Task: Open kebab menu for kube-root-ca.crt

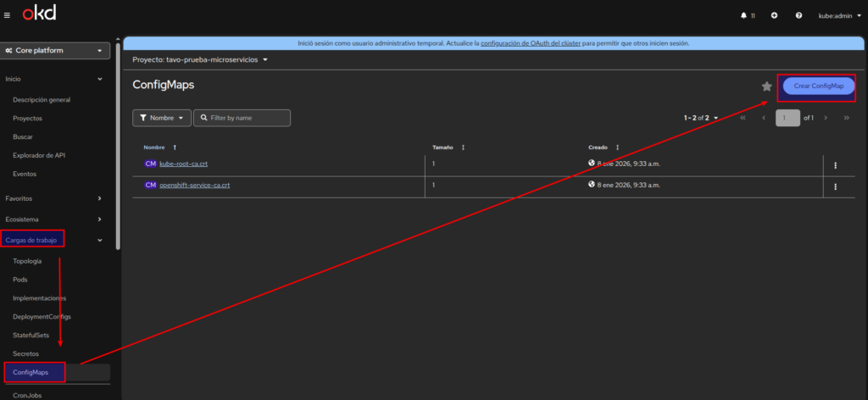Action: click(836, 165)
